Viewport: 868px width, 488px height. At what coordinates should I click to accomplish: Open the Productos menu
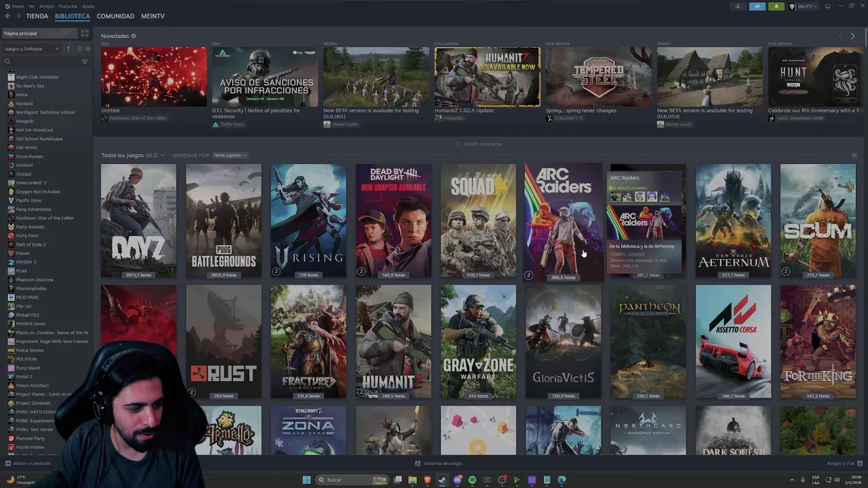[x=68, y=6]
